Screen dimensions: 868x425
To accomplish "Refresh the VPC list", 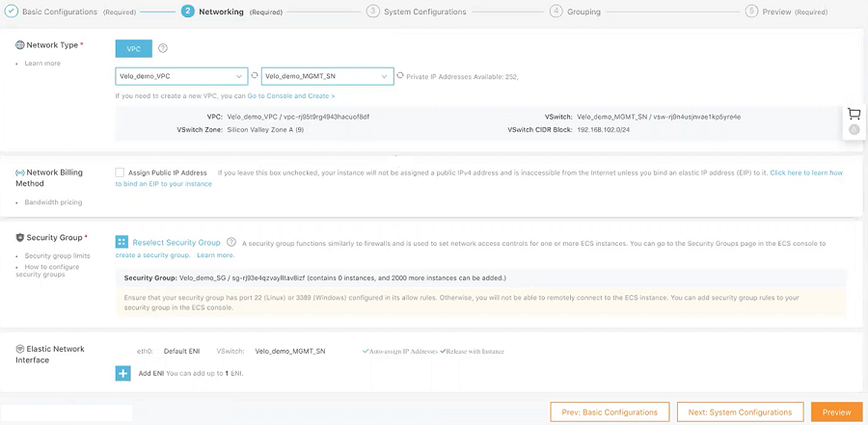I will pos(256,76).
